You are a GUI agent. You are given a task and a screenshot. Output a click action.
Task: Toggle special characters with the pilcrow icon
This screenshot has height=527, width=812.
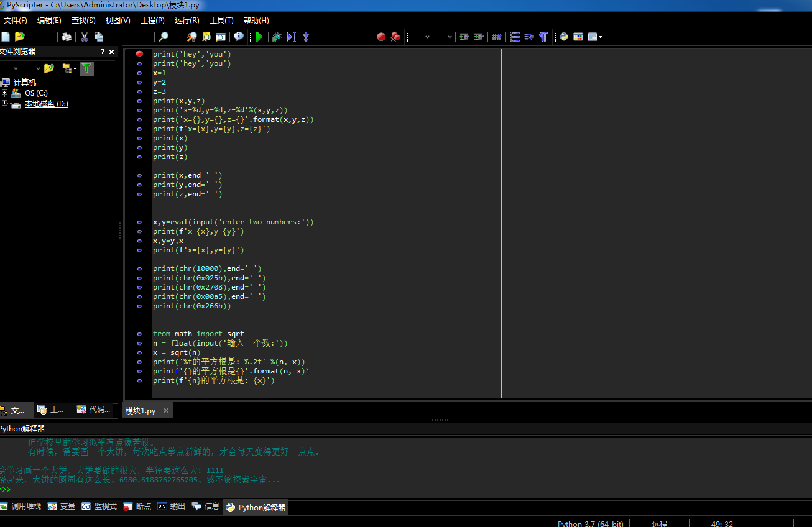coord(543,37)
